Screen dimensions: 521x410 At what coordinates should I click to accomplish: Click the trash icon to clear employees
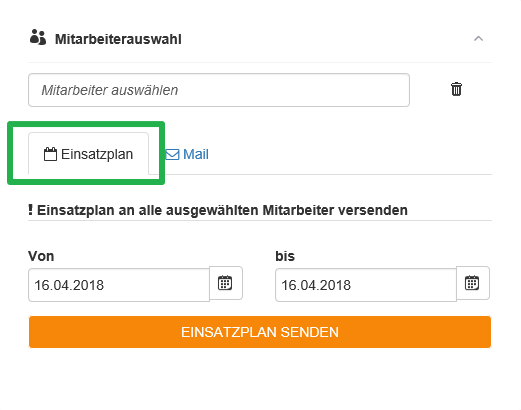pos(456,89)
